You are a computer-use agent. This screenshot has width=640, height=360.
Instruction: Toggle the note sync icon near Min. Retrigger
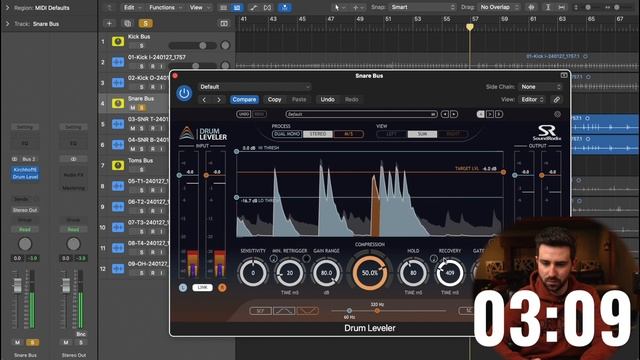(x=273, y=258)
